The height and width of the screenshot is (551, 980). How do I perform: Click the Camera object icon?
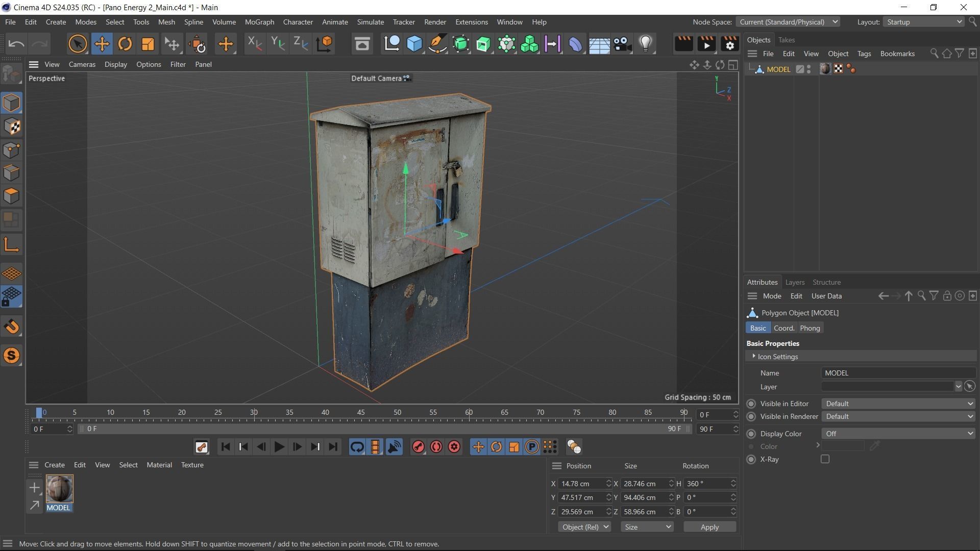coord(622,44)
